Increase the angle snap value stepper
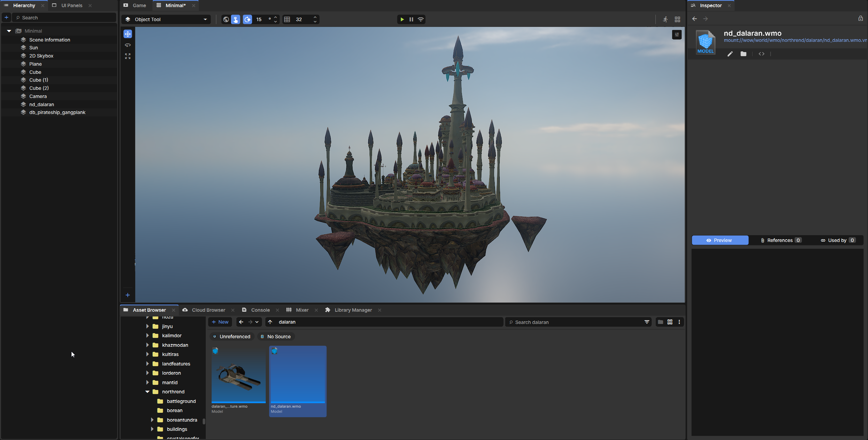This screenshot has height=440, width=868. (x=276, y=17)
